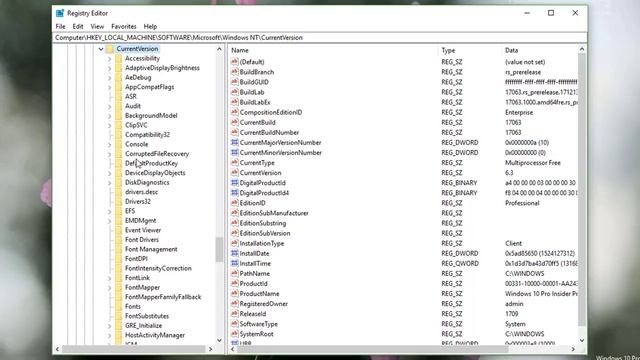
Task: Expand the Accessibility key
Action: 109,58
